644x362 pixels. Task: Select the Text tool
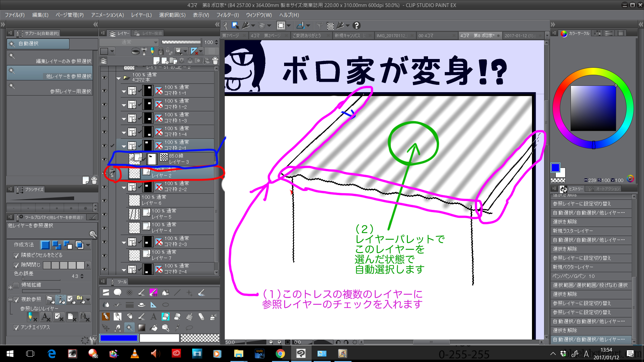153,316
